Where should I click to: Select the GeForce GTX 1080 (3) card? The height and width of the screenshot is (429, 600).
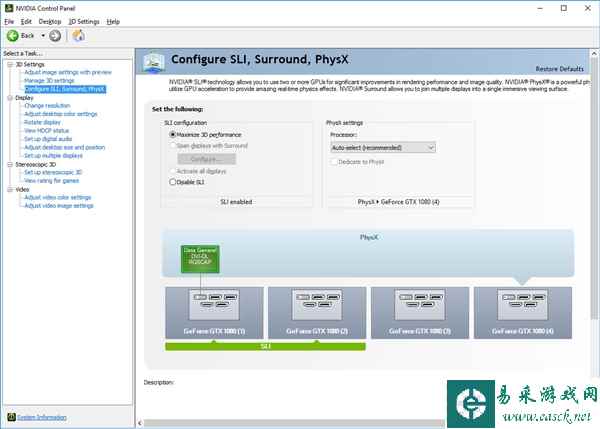pyautogui.click(x=420, y=313)
